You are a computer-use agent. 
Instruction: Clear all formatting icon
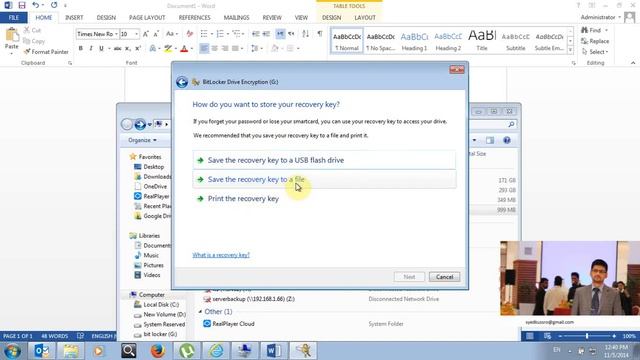click(190, 34)
